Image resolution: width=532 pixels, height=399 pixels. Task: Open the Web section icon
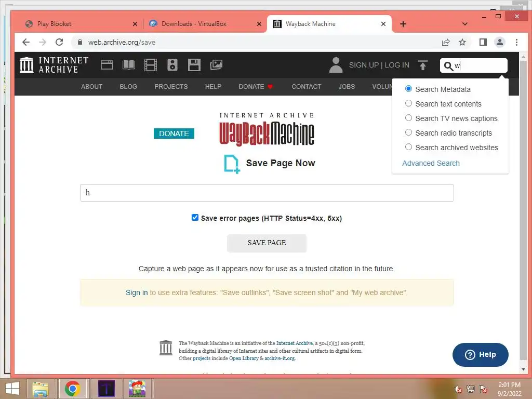click(x=107, y=65)
